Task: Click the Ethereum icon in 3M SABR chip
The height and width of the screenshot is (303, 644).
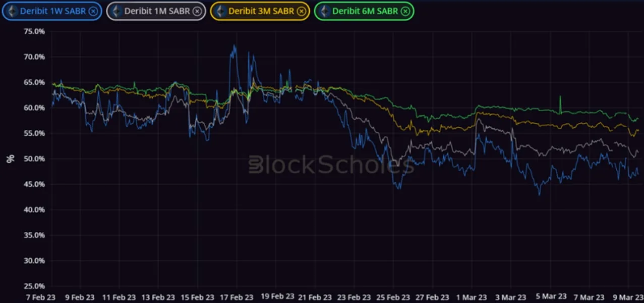Action: 220,11
